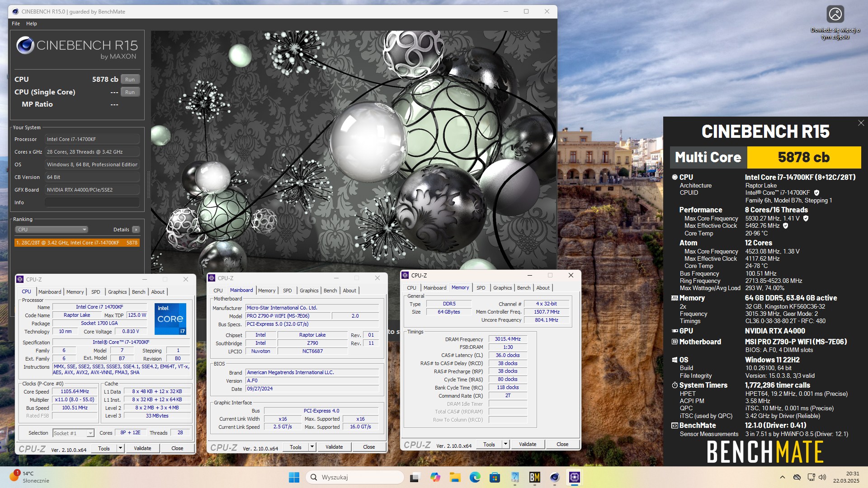Open Tools dropdown arrow in right CPU-Z window
The height and width of the screenshot is (488, 868).
coord(505,445)
